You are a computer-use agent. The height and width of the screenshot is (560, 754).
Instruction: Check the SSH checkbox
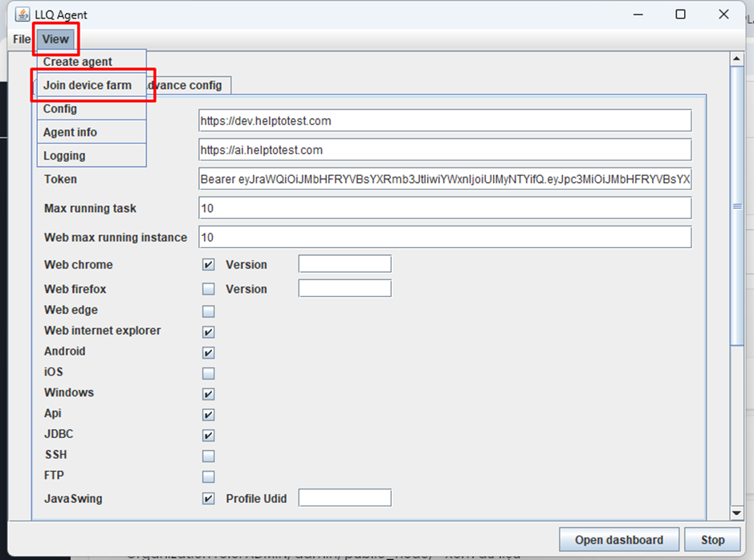209,457
